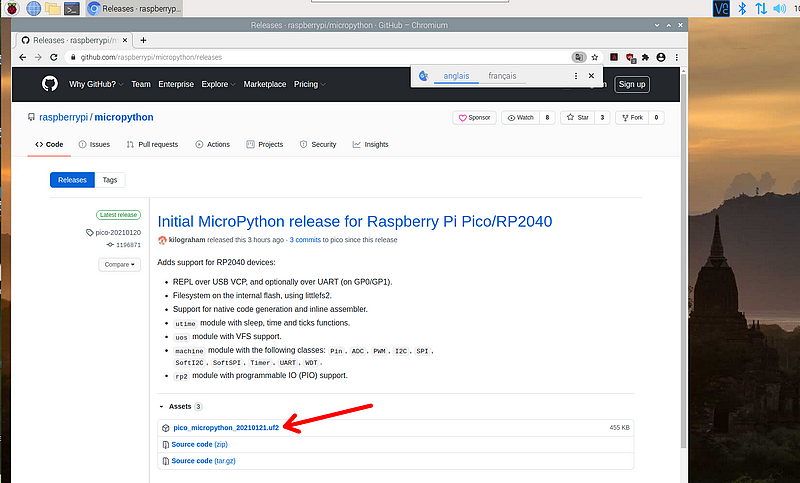The height and width of the screenshot is (483, 800).
Task: Go to GitHub home via Octocat logo
Action: 49,84
